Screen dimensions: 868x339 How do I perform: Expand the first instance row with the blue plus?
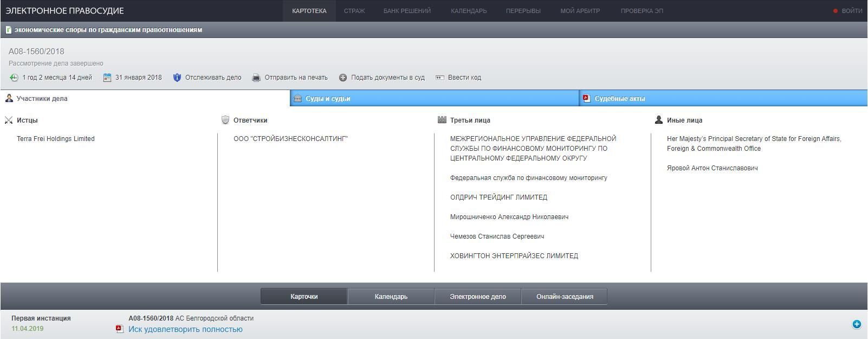tap(857, 324)
